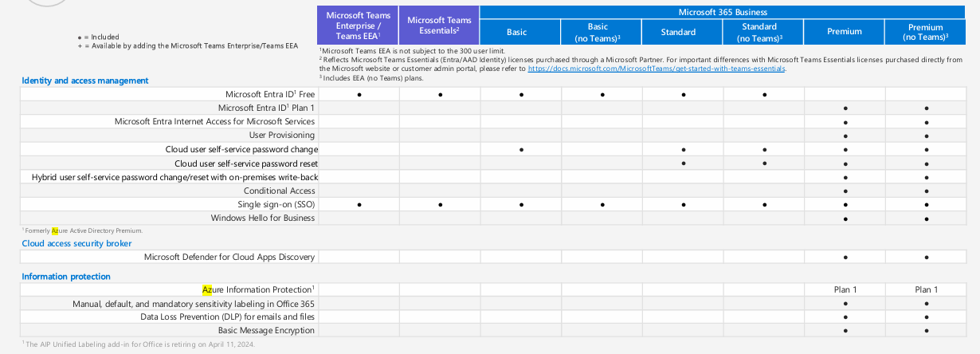The height and width of the screenshot is (354, 980).
Task: Select the 300 user limit footnote
Action: pos(411,51)
